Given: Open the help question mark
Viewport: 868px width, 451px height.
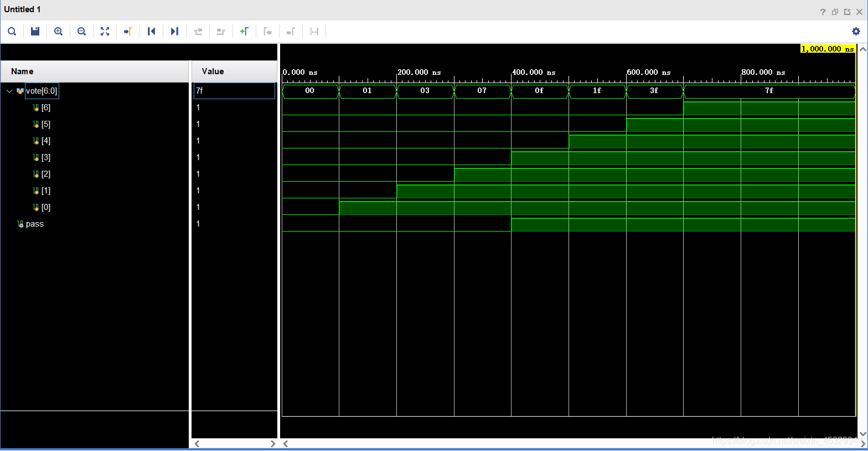Looking at the screenshot, I should click(823, 12).
